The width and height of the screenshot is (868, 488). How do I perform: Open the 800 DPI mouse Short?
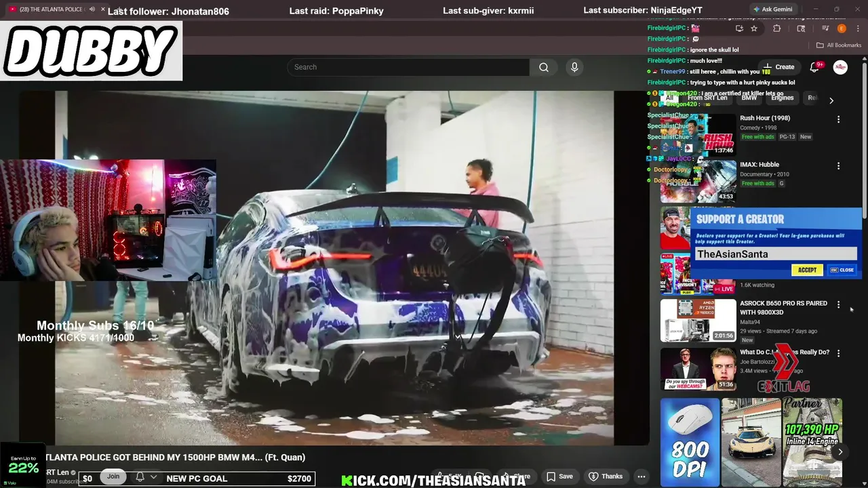click(690, 442)
